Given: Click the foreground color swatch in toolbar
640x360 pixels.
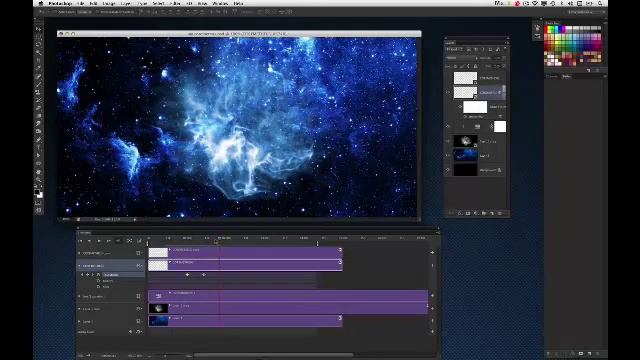Looking at the screenshot, I should [37, 191].
